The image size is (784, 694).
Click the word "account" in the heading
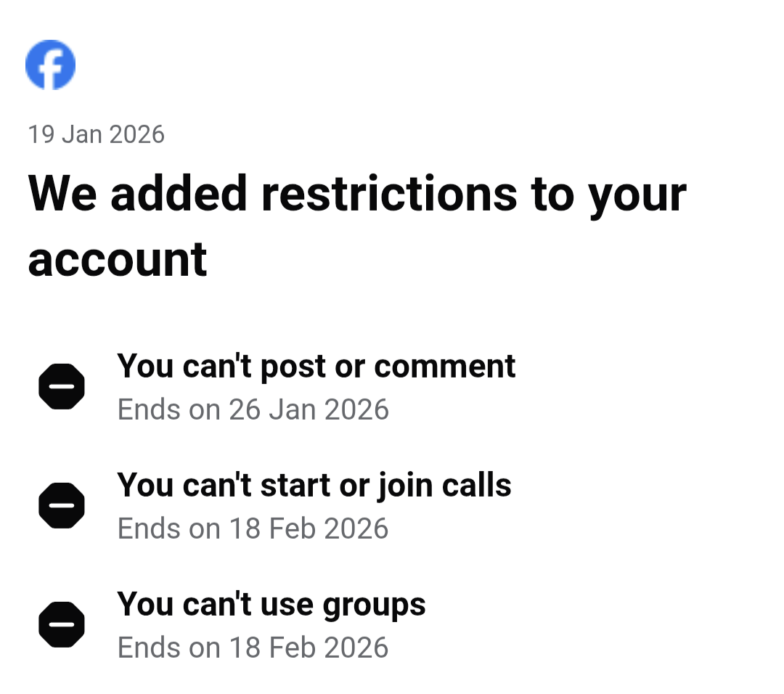coord(118,259)
